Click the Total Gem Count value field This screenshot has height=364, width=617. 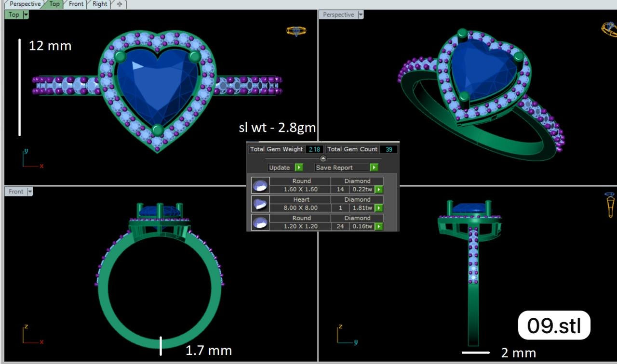click(388, 149)
